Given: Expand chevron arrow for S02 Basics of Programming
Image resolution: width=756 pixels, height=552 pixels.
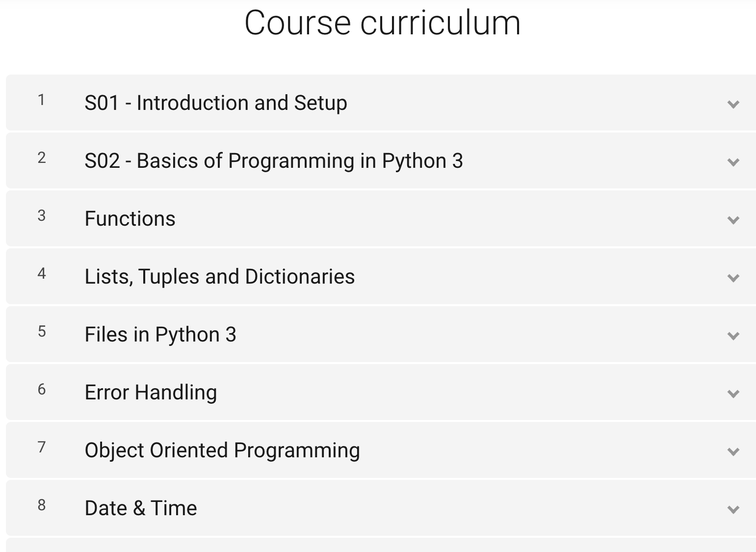Looking at the screenshot, I should tap(733, 162).
